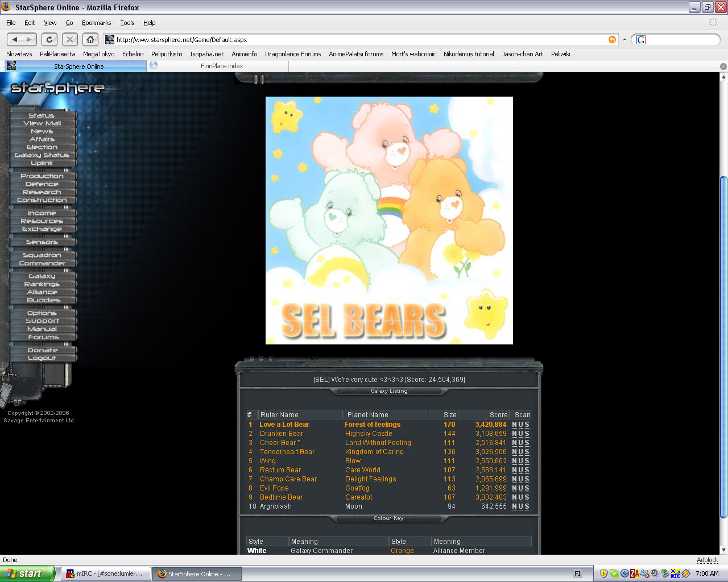Open the Production page
Image resolution: width=728 pixels, height=582 pixels.
click(42, 176)
